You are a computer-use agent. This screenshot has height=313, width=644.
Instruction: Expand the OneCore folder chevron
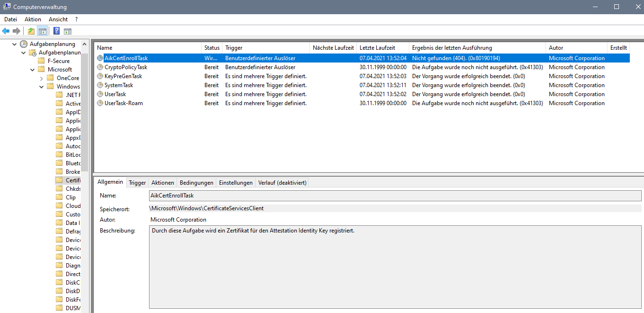[42, 78]
